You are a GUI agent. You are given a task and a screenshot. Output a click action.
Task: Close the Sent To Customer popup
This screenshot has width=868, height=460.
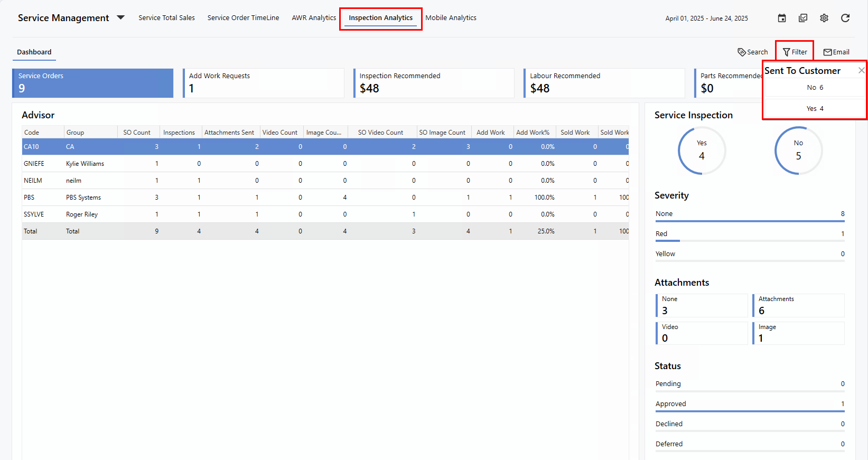pos(861,70)
